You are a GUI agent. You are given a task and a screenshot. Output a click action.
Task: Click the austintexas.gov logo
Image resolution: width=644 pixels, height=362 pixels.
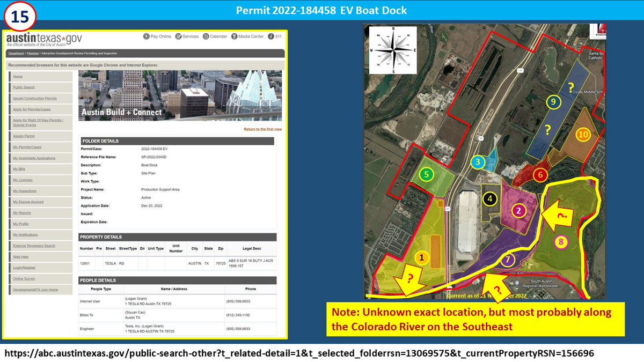[x=44, y=39]
